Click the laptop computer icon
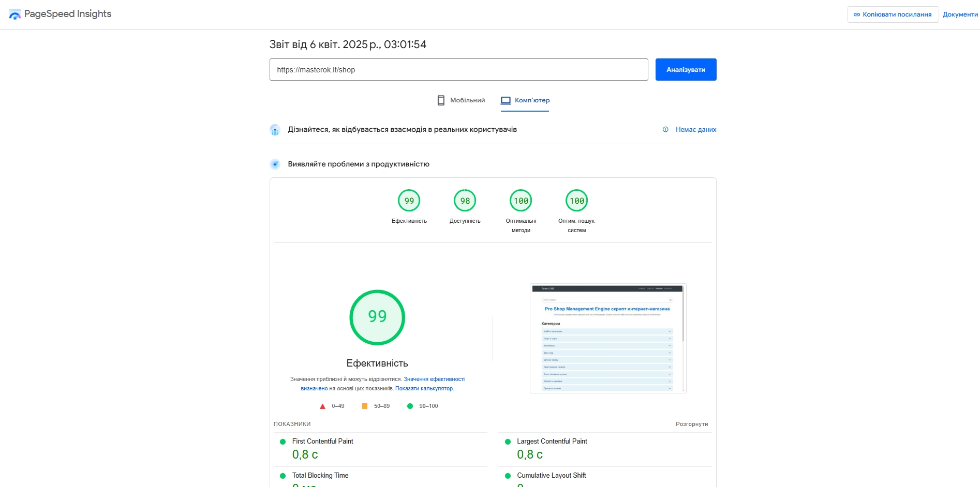 [506, 100]
